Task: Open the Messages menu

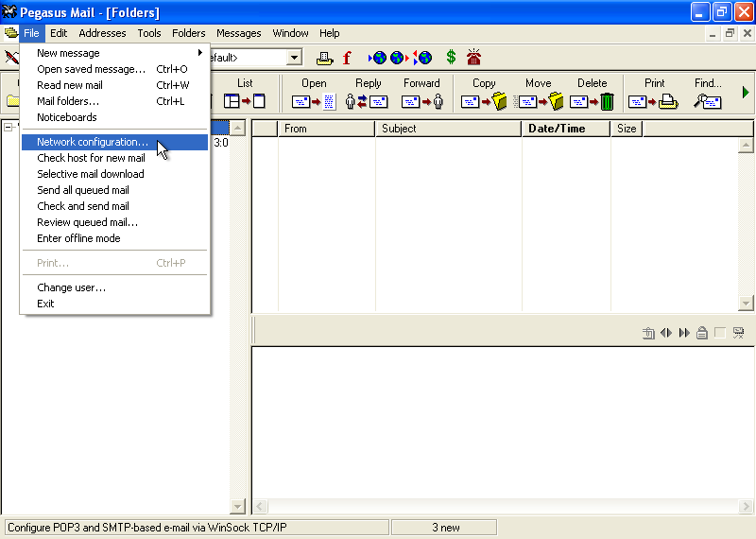Action: pyautogui.click(x=239, y=33)
